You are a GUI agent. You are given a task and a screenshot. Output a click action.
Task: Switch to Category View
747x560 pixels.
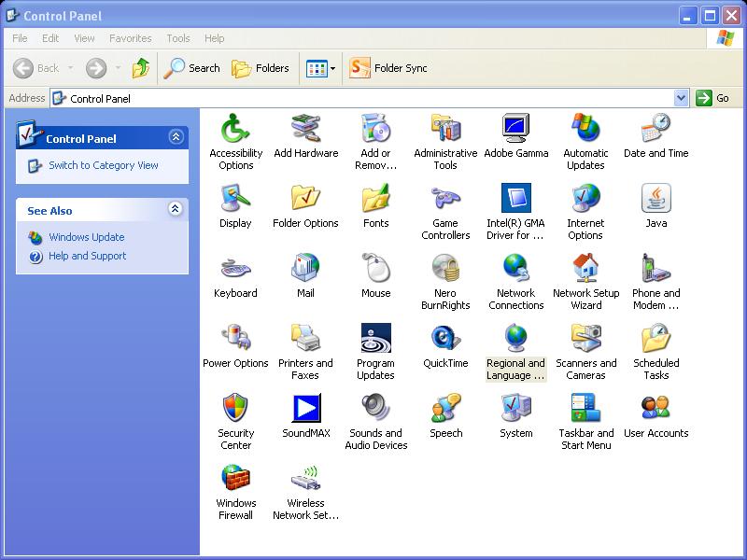click(x=92, y=165)
